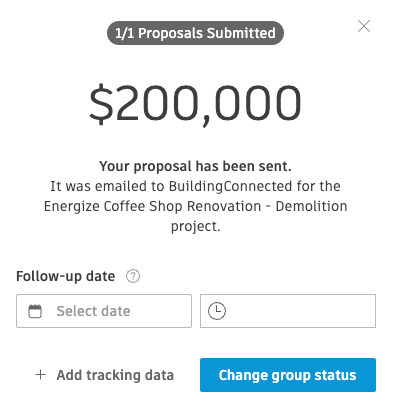Click the clock icon in time field
This screenshot has width=394, height=414.
click(x=217, y=311)
